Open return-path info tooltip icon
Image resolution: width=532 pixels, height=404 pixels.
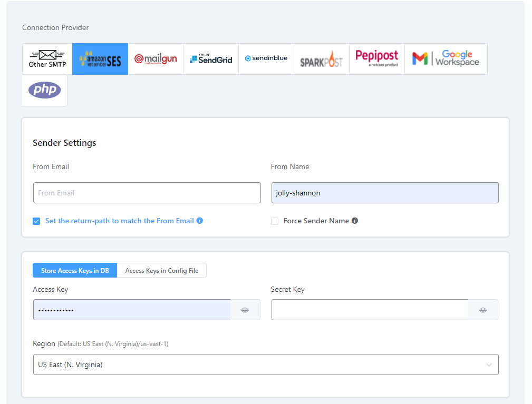(200, 221)
